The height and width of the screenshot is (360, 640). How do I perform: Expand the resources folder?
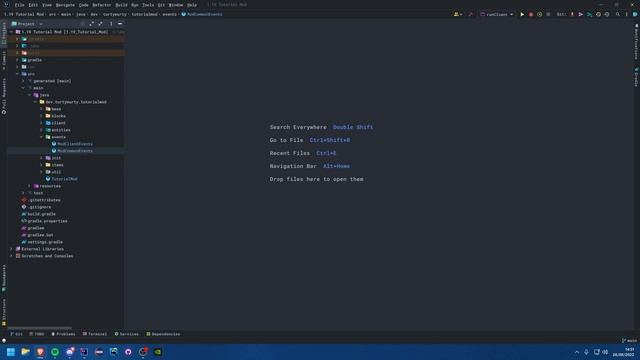(29, 186)
